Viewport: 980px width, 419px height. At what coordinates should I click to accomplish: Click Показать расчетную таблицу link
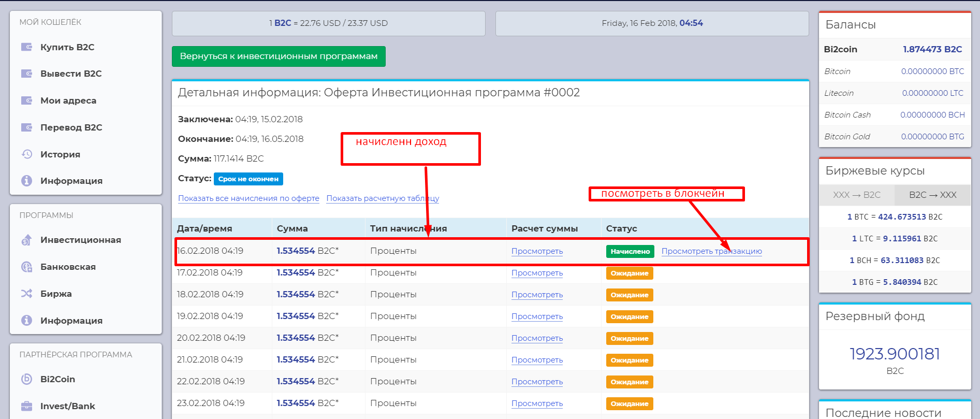(x=383, y=198)
